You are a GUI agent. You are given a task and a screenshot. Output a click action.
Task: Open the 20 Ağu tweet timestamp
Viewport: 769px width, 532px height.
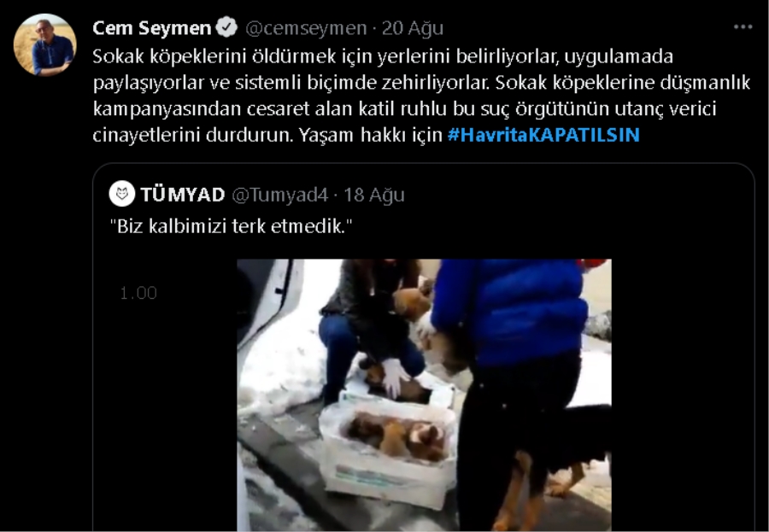point(413,28)
